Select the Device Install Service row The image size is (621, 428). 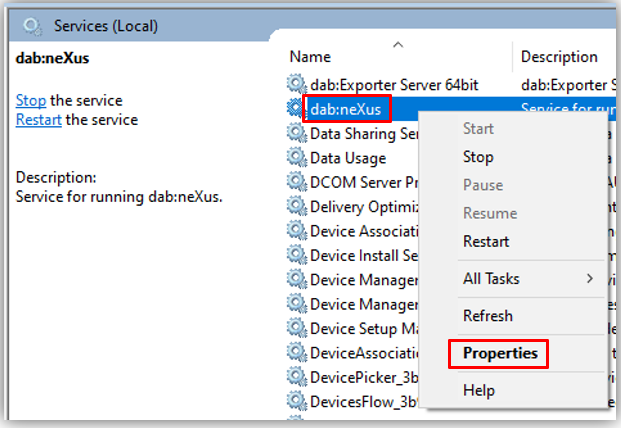364,255
